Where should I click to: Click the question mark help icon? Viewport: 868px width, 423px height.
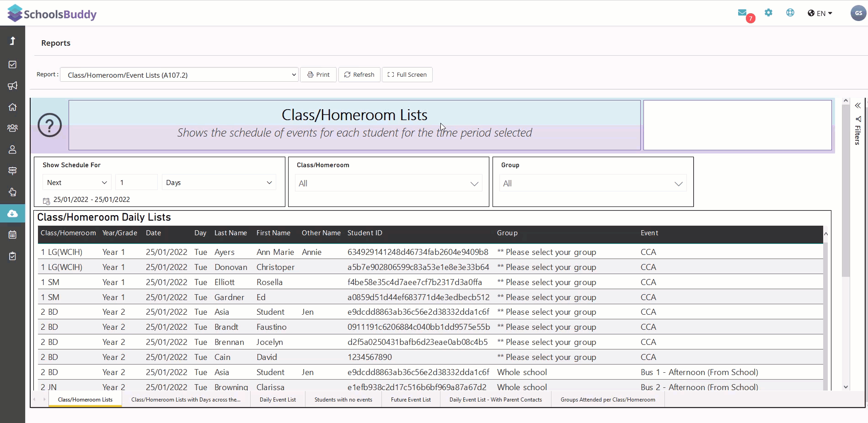tap(49, 125)
